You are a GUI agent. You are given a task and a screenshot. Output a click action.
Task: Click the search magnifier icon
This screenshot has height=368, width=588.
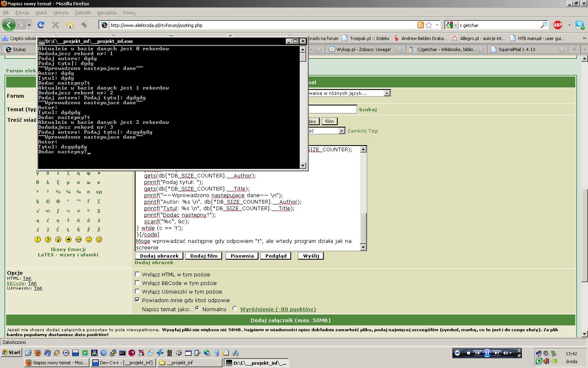543,25
